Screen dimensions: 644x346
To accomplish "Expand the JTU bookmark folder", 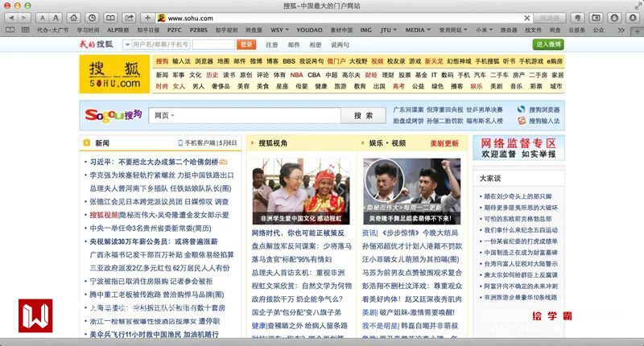I will 388,30.
